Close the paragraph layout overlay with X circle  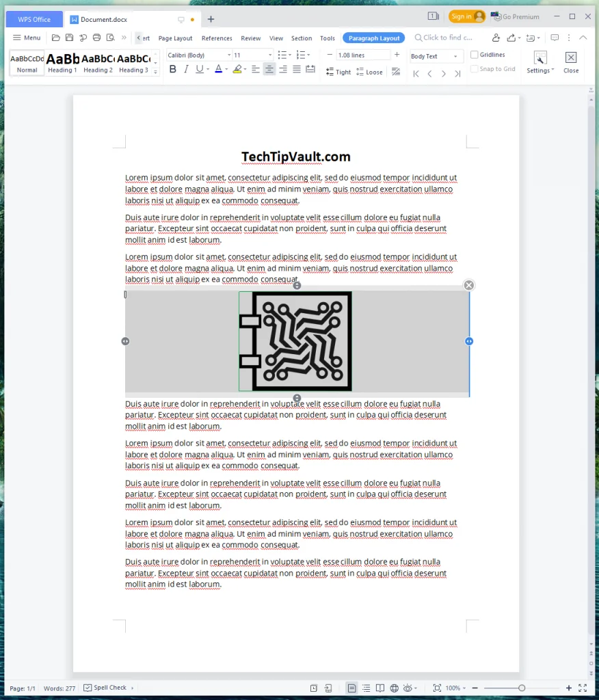click(468, 285)
